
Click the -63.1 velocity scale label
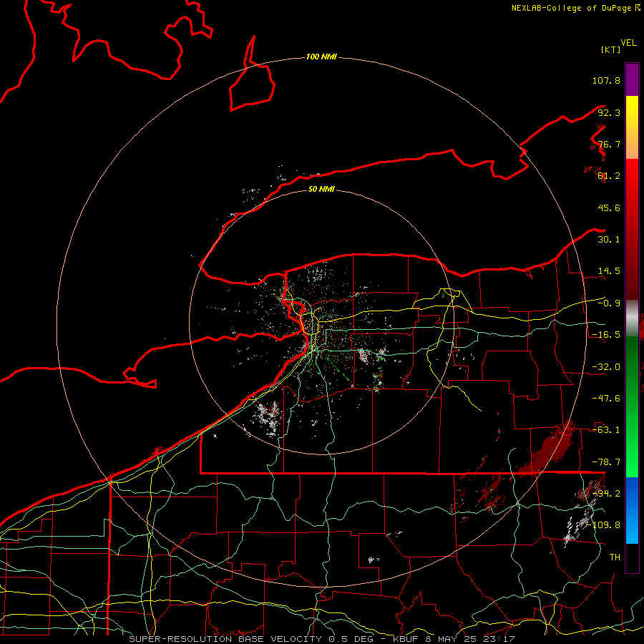606,430
